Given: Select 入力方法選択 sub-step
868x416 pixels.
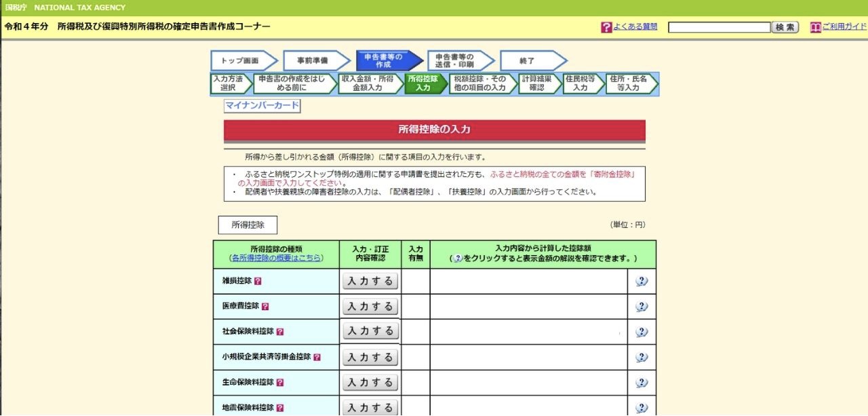Looking at the screenshot, I should click(231, 83).
